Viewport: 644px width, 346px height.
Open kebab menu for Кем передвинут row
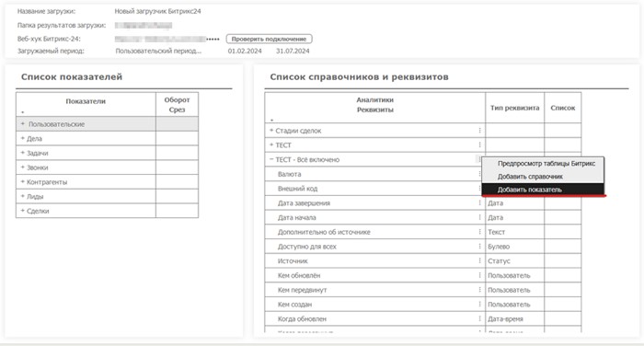479,290
